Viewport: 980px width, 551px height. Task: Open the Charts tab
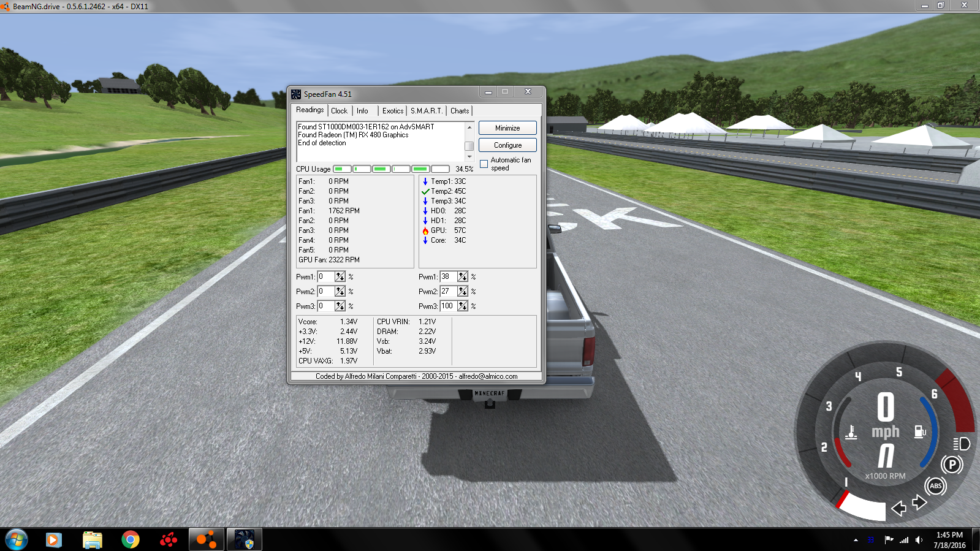[460, 111]
